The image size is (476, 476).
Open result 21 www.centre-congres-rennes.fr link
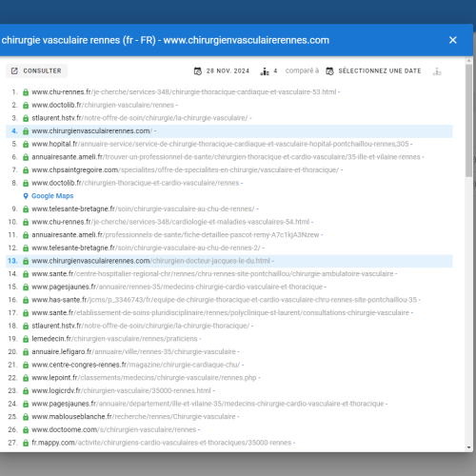pos(136,365)
